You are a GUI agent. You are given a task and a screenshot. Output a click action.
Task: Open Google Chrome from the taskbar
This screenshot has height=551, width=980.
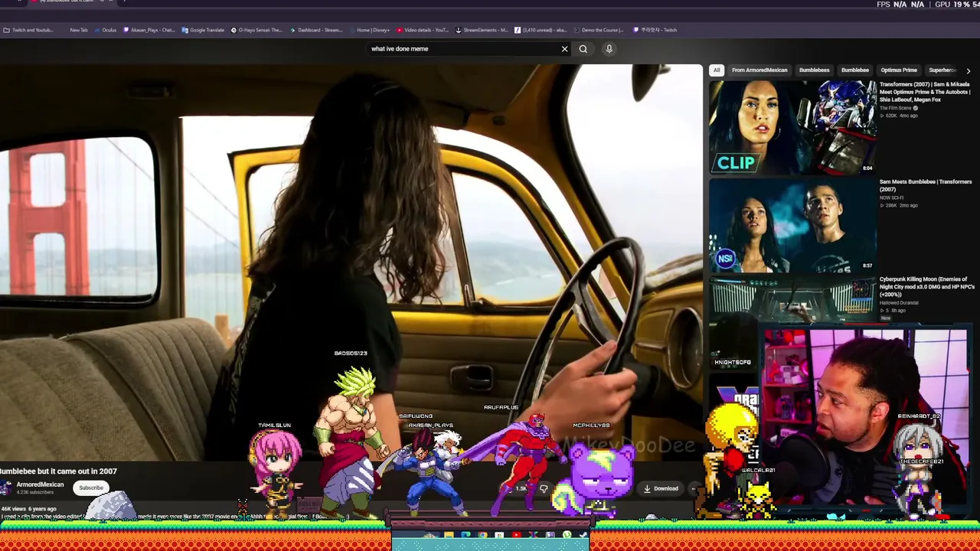click(482, 535)
